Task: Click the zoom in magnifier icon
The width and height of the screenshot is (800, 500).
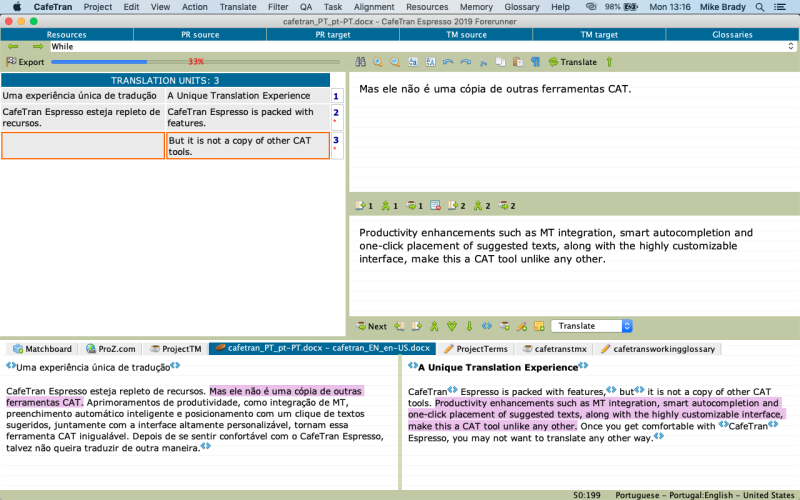Action: click(378, 62)
